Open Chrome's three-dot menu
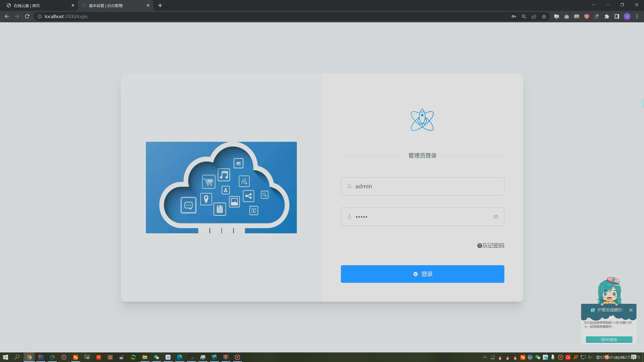 pos(638,16)
